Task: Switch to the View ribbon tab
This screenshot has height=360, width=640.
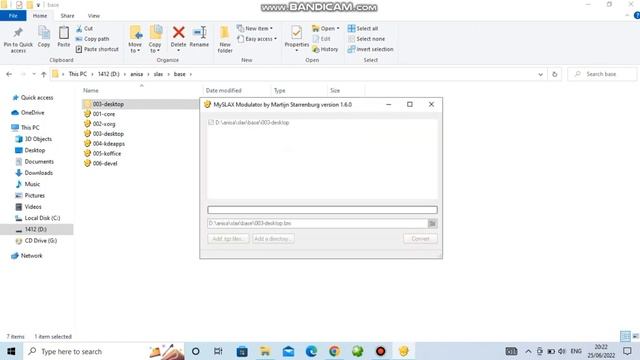Action: pyautogui.click(x=93, y=16)
